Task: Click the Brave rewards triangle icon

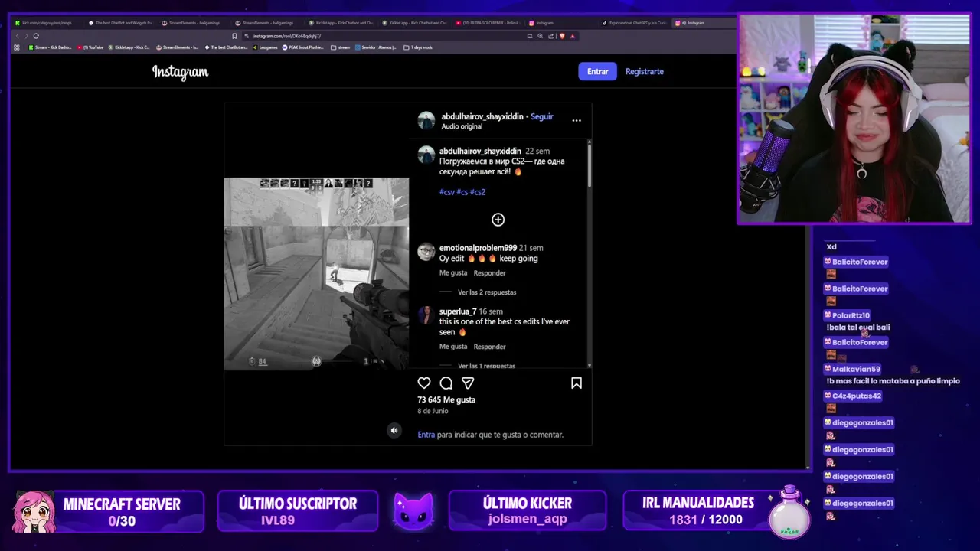Action: click(572, 36)
